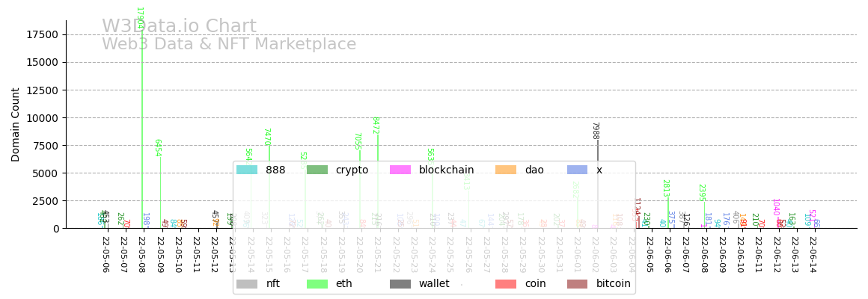This screenshot has height=299, width=868.
Task: Click the cyan 888 legend swatch
Action: pos(246,170)
